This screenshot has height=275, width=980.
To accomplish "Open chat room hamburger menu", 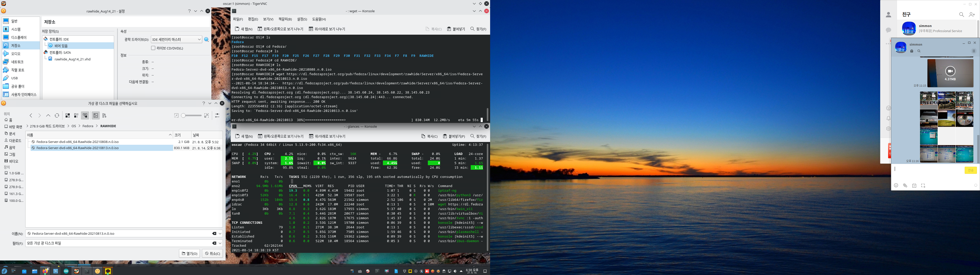I will click(974, 51).
